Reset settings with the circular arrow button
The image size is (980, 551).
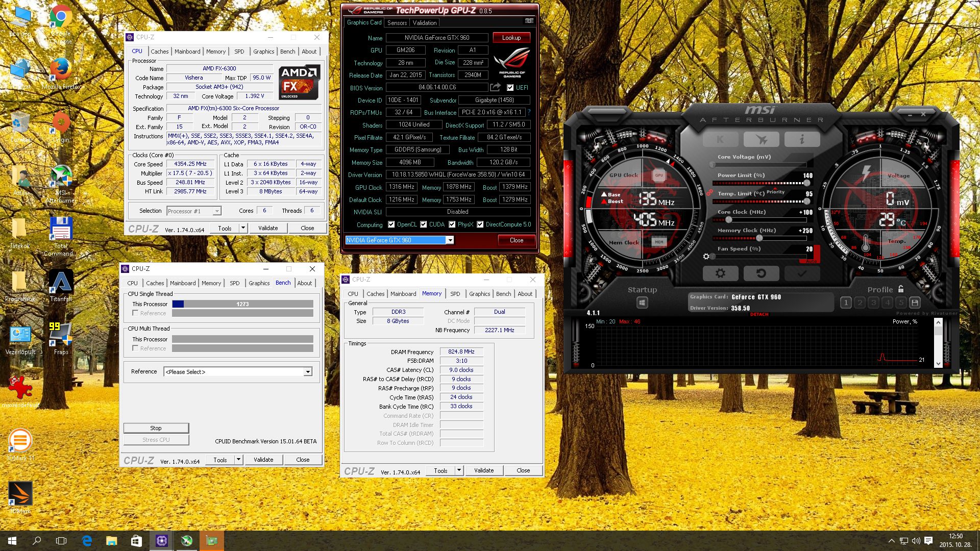[x=761, y=273]
